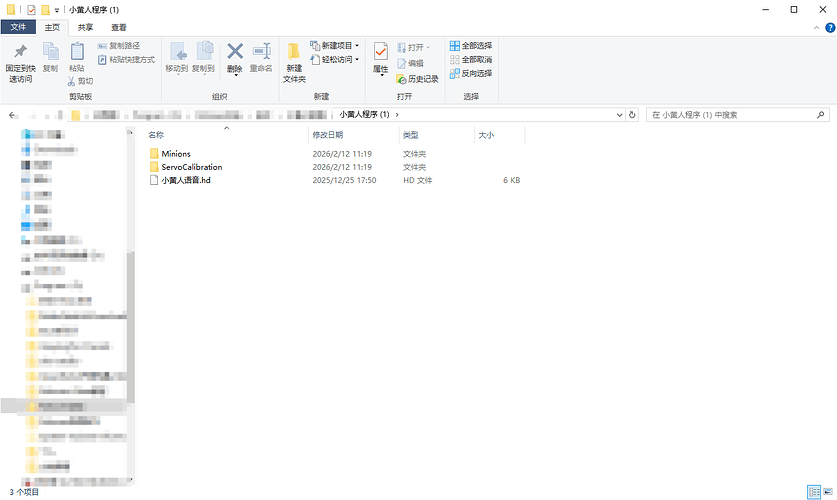This screenshot has height=500, width=837.
Task: Open the New item (新建项目) dropdown
Action: (334, 46)
